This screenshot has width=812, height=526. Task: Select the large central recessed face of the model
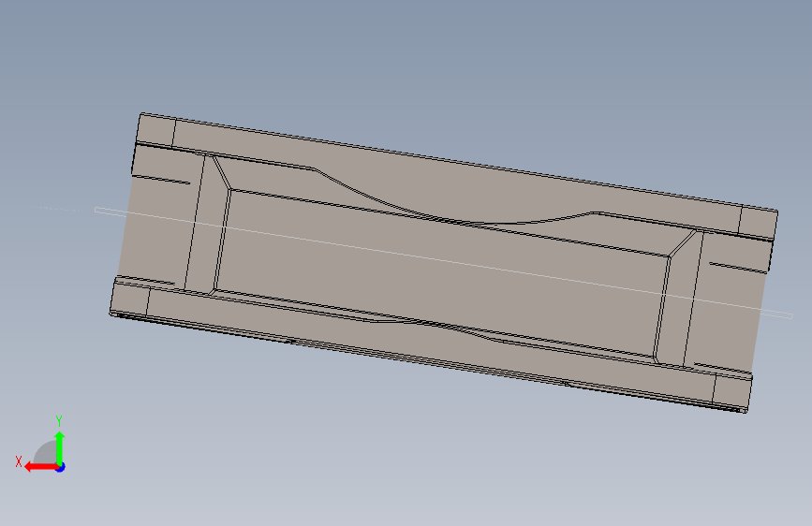point(443,273)
